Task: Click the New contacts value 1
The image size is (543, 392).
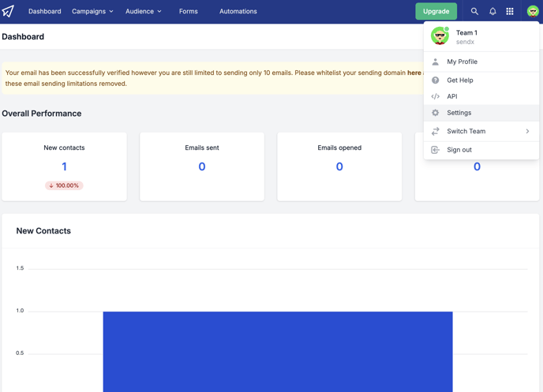Action: tap(64, 166)
